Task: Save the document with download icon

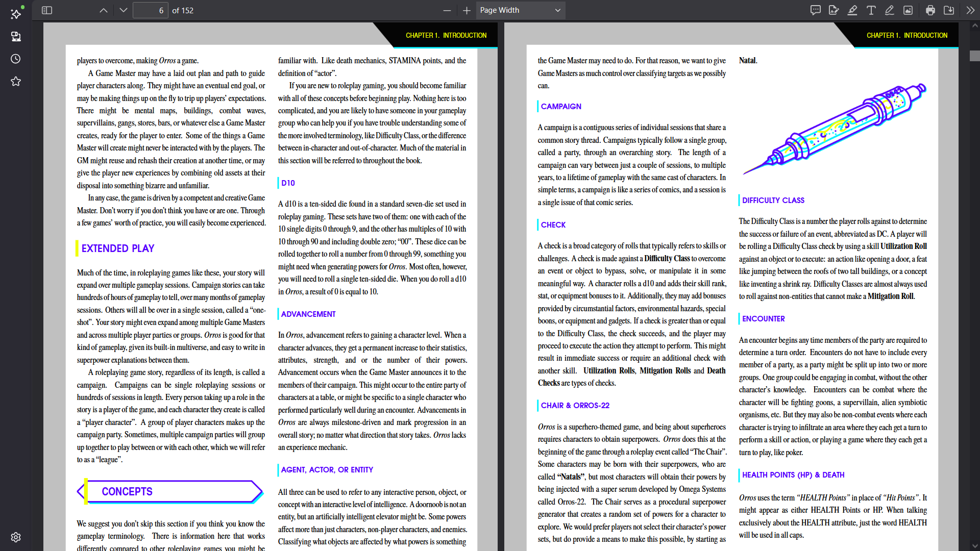Action: [949, 10]
